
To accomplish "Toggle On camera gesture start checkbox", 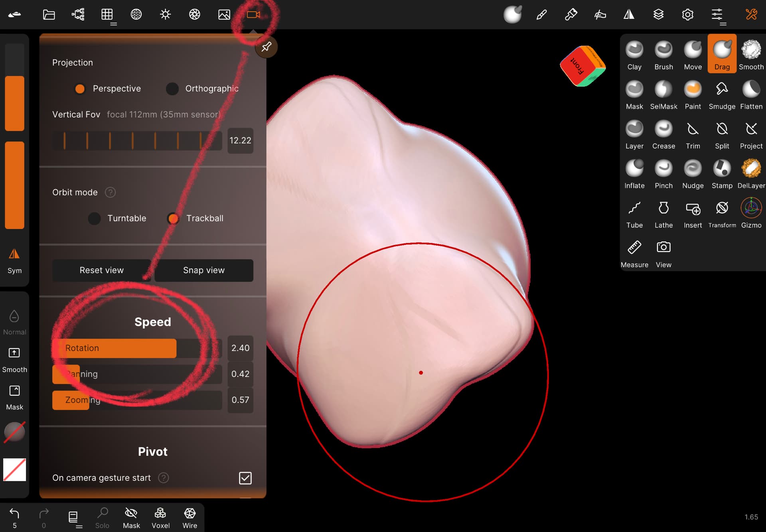I will coord(245,478).
